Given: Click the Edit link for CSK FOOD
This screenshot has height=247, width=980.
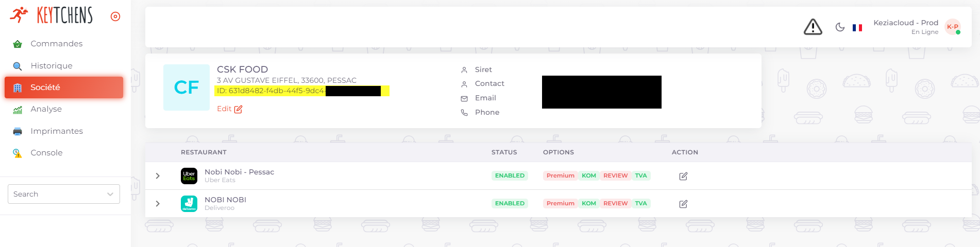Looking at the screenshot, I should click(229, 109).
